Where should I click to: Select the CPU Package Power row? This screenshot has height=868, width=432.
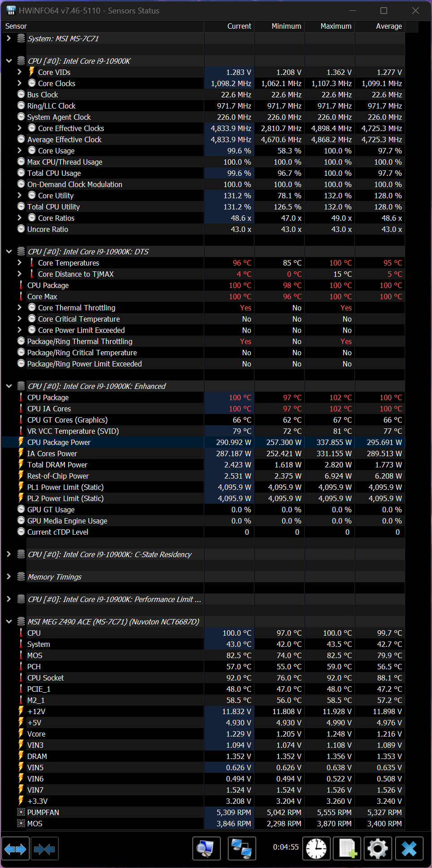tap(203, 442)
